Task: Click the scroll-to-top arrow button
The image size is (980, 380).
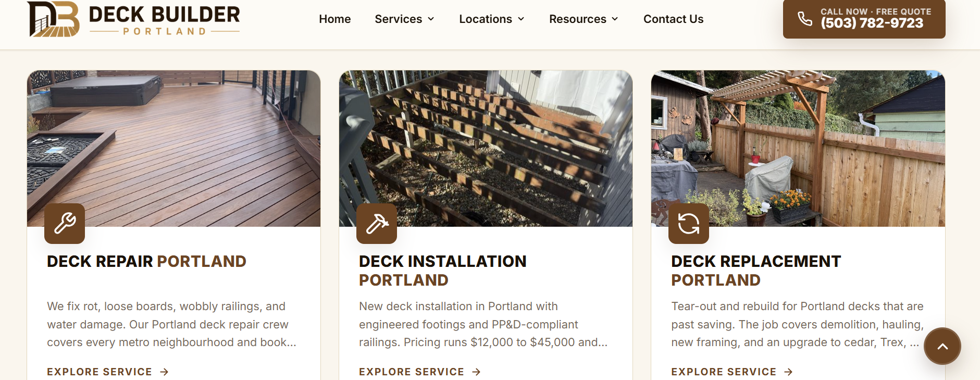Action: tap(942, 346)
